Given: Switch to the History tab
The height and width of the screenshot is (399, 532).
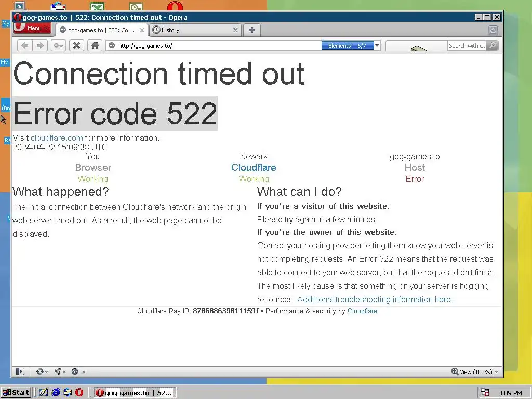Looking at the screenshot, I should (x=195, y=30).
